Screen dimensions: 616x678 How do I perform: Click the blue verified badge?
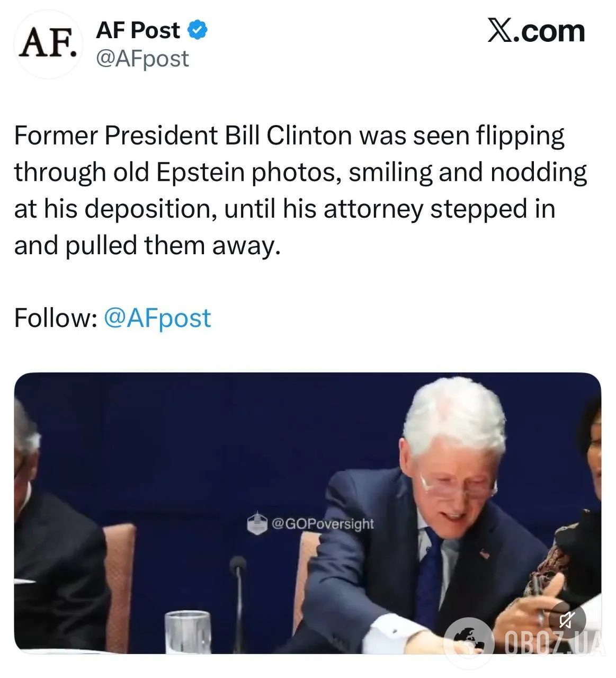click(198, 30)
